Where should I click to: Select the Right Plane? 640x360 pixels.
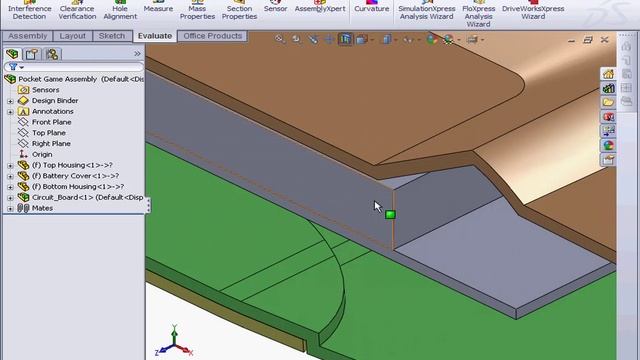pyautogui.click(x=51, y=144)
